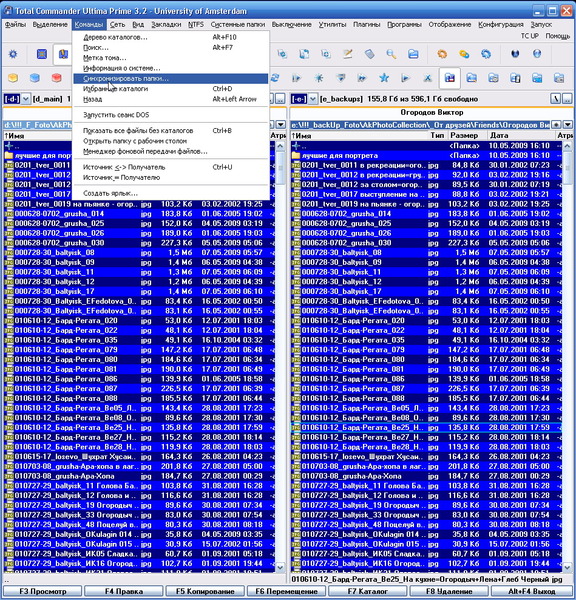Screen dimensions: 576x600
Task: Select 'Создать ярлык...' menu entry
Action: (171, 193)
